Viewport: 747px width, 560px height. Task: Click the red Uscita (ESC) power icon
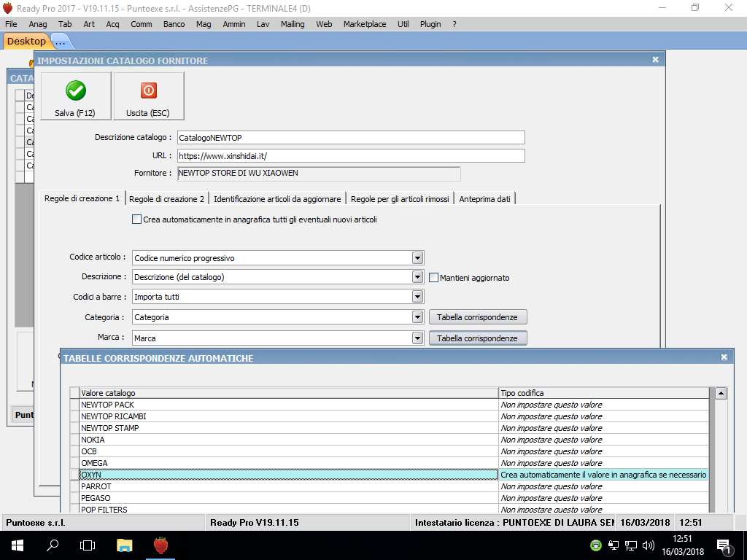tap(148, 90)
